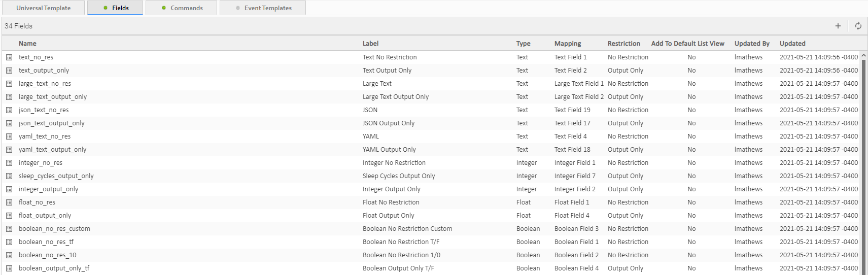This screenshot has width=868, height=275.
Task: Click row icon beside text_no_res
Action: click(9, 57)
